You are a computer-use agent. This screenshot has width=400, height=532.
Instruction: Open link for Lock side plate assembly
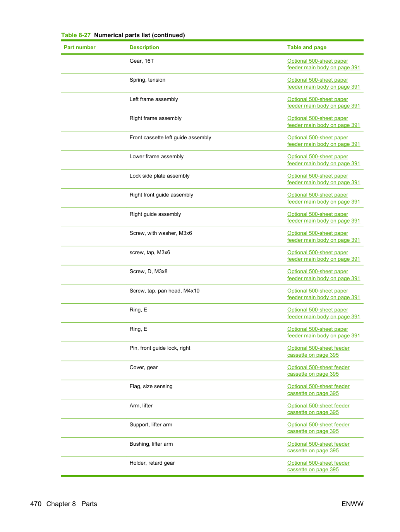(323, 179)
